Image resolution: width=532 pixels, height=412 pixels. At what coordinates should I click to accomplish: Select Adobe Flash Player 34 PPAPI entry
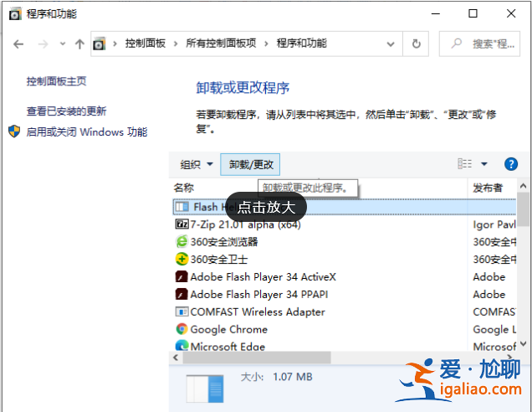click(x=259, y=295)
